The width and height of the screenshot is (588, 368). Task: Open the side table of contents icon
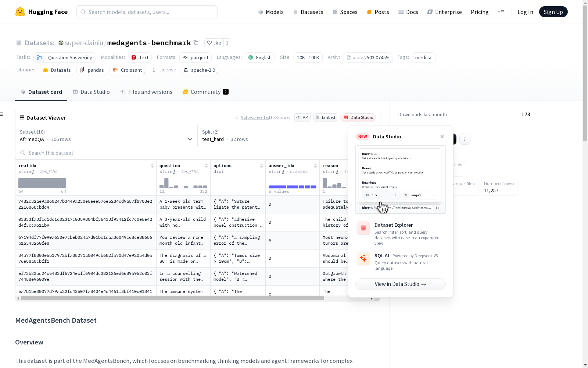click(x=2, y=114)
